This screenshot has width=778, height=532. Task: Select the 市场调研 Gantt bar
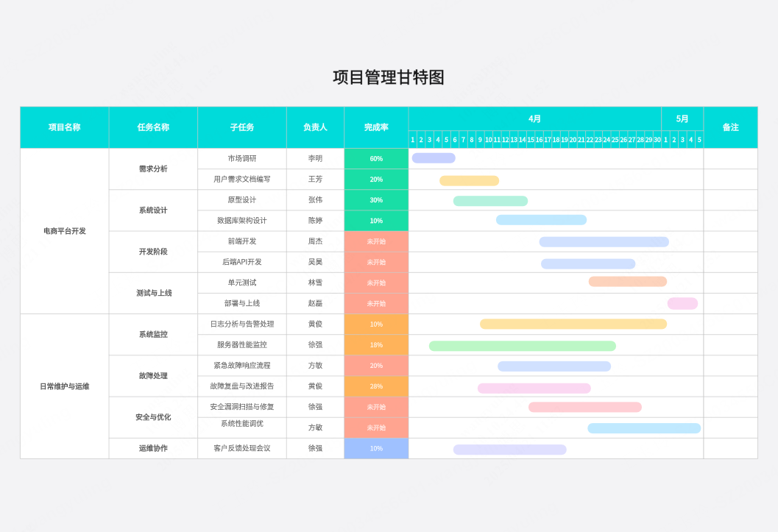pyautogui.click(x=434, y=158)
